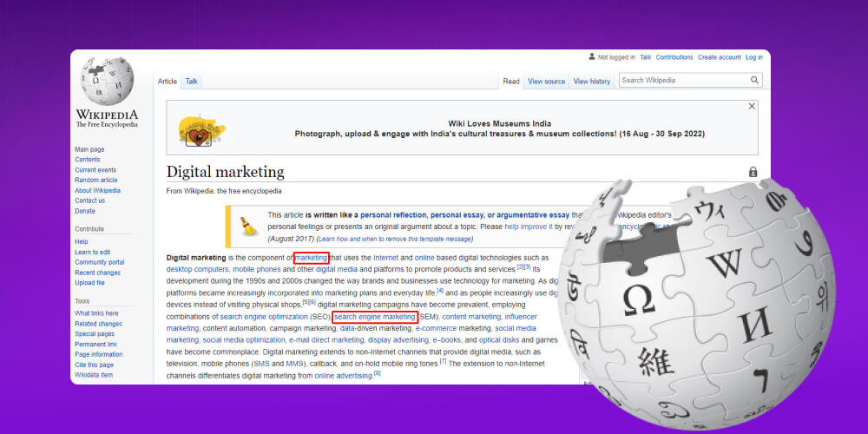Open the Internet link in article

pyautogui.click(x=386, y=258)
